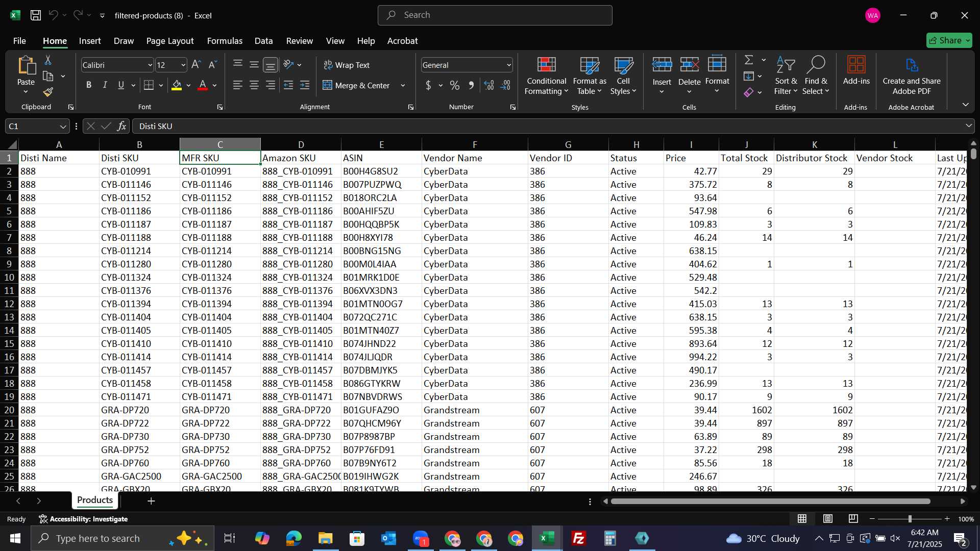
Task: Open Conditional Formatting dropdown
Action: 546,76
